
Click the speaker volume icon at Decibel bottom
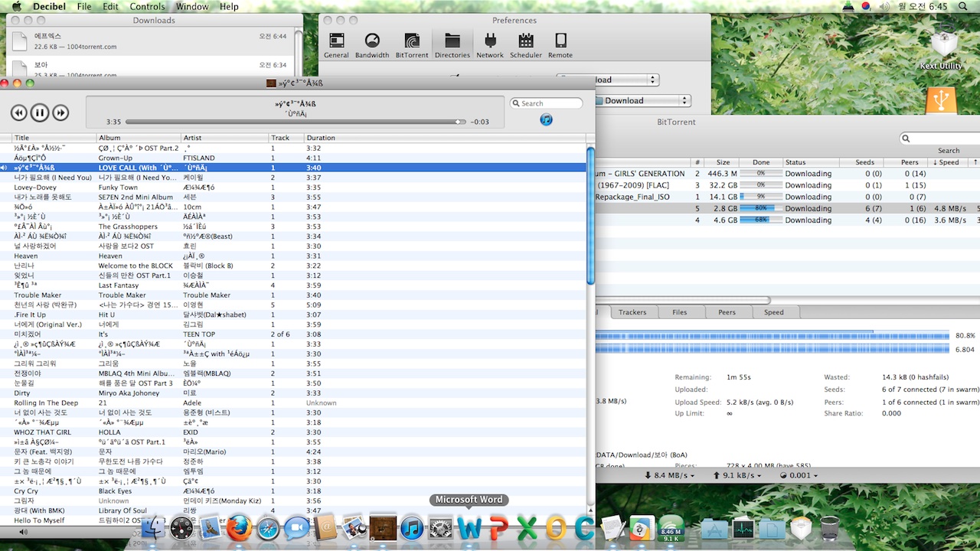(24, 531)
